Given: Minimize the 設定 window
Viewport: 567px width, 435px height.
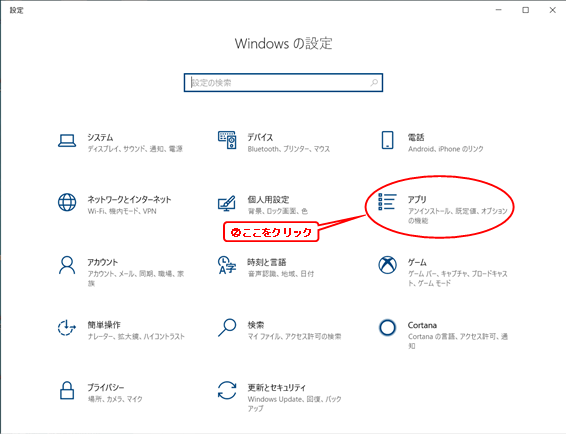Looking at the screenshot, I should tap(499, 10).
